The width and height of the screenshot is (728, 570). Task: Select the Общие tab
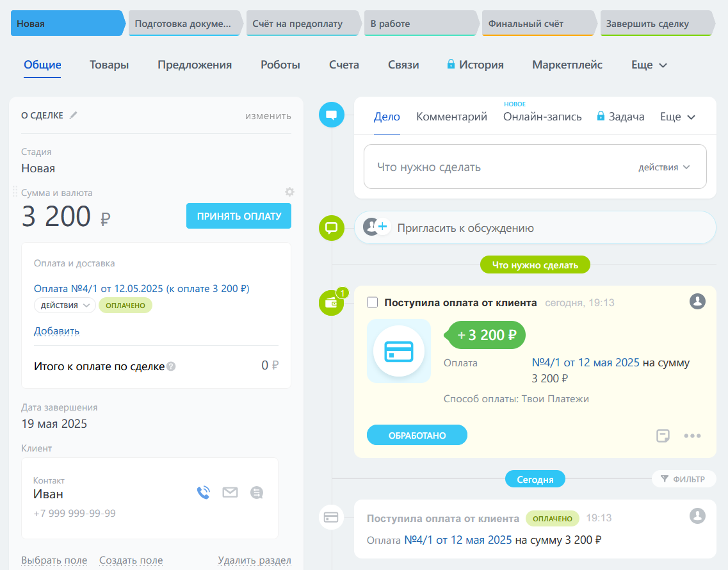(42, 65)
